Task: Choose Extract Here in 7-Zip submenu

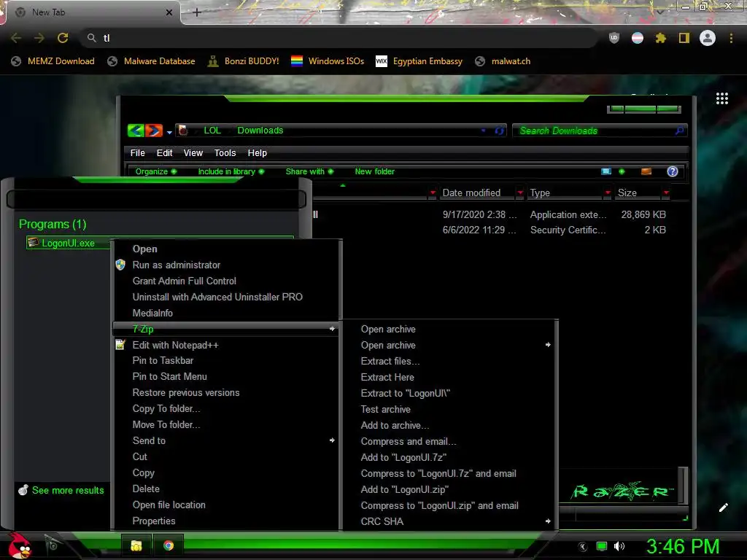Action: click(449, 377)
